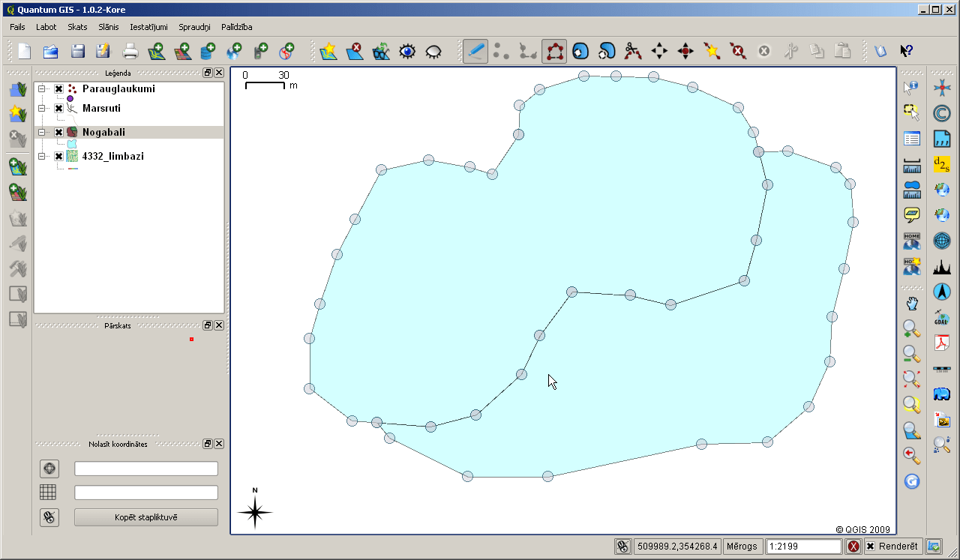
Task: Click the stop rendering red X button
Action: point(853,547)
